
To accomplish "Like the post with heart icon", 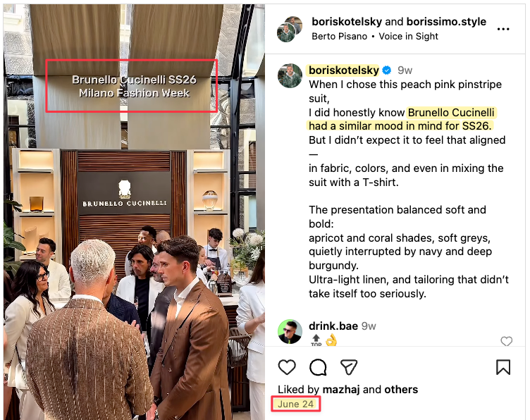I will coord(287,367).
